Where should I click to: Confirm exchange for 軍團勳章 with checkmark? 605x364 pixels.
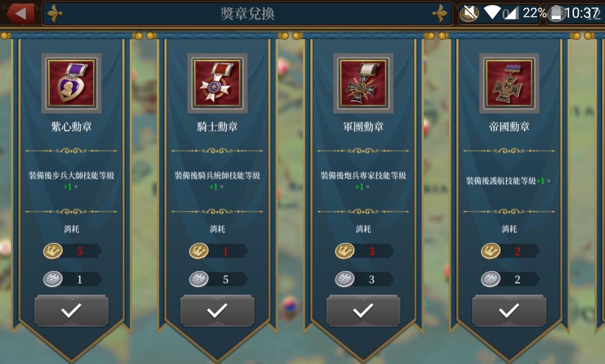point(363,311)
